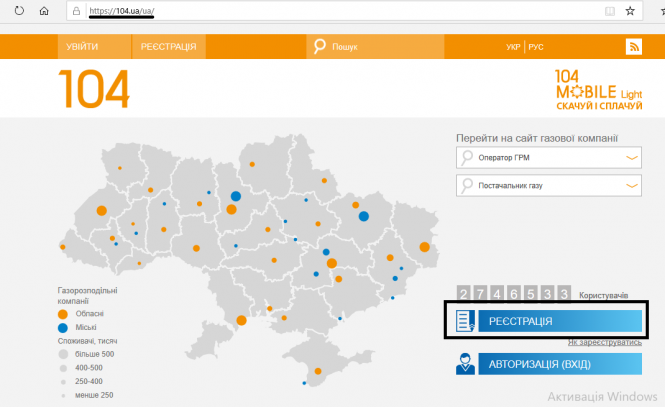Click into the Пошук search field

[x=375, y=47]
